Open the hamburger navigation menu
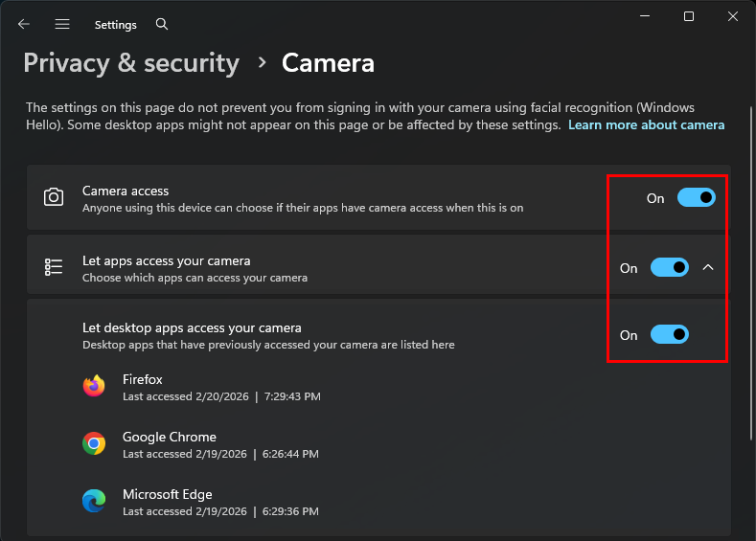The height and width of the screenshot is (541, 756). click(62, 24)
